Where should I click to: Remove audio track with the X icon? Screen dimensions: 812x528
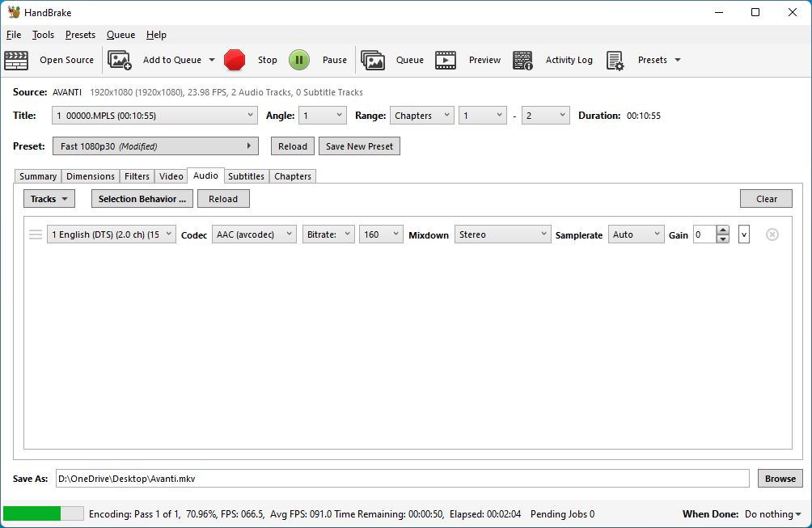pos(772,234)
